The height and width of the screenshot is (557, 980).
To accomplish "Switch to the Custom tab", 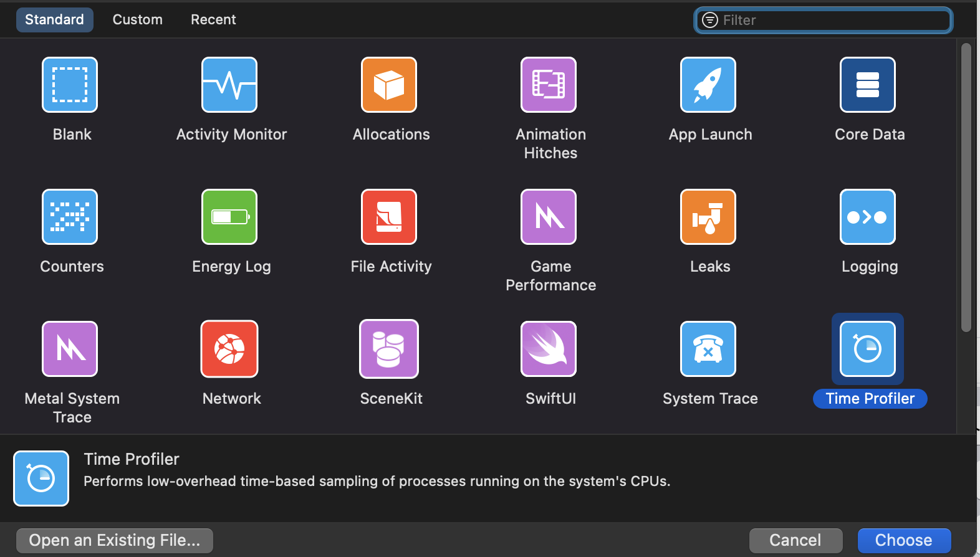I will pyautogui.click(x=138, y=19).
